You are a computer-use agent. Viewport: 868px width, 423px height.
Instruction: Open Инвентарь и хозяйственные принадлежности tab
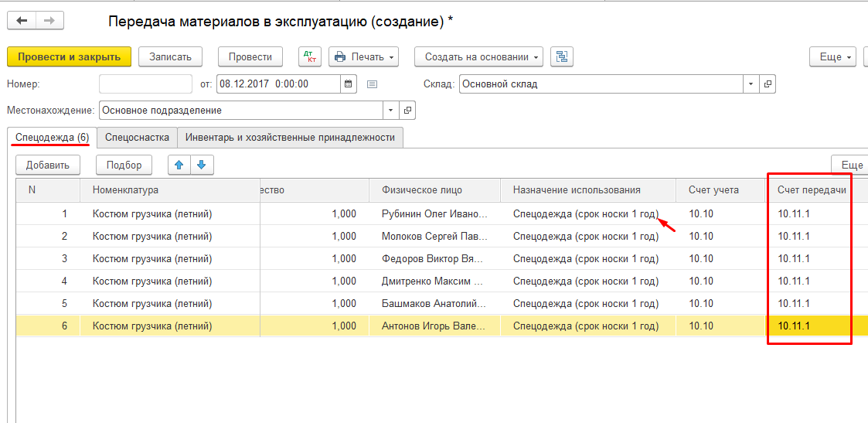290,138
